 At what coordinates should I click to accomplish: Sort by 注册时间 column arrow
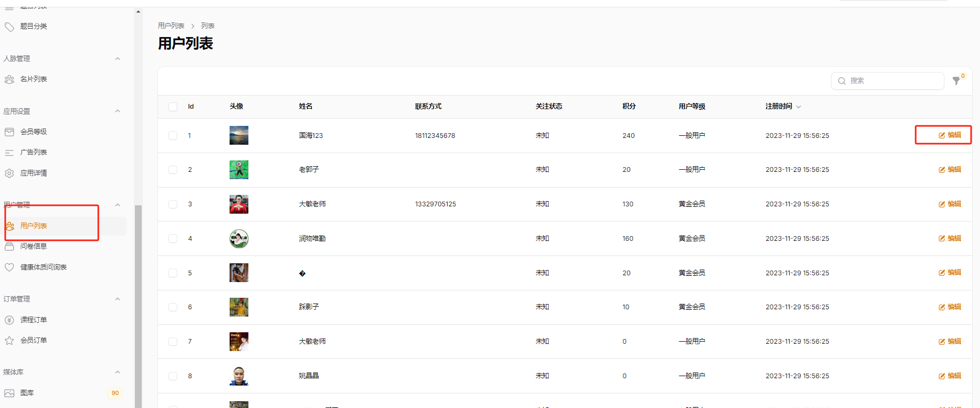pos(799,107)
